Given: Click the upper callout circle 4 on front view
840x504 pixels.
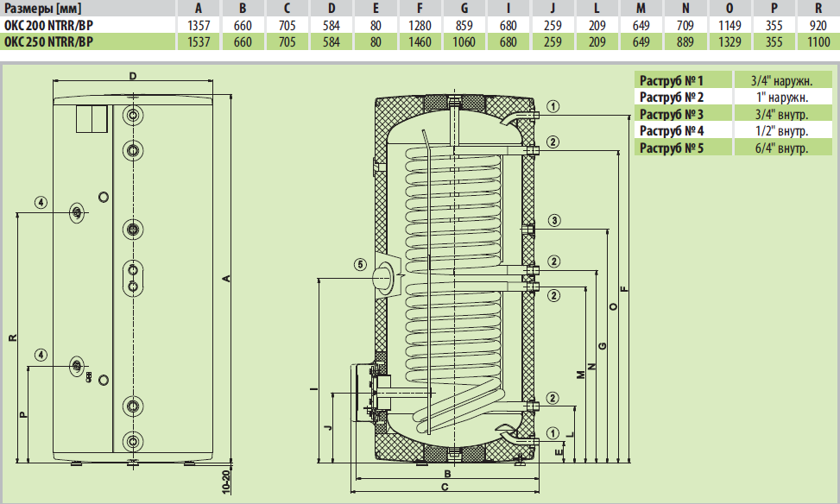Looking at the screenshot, I should click(x=41, y=202).
